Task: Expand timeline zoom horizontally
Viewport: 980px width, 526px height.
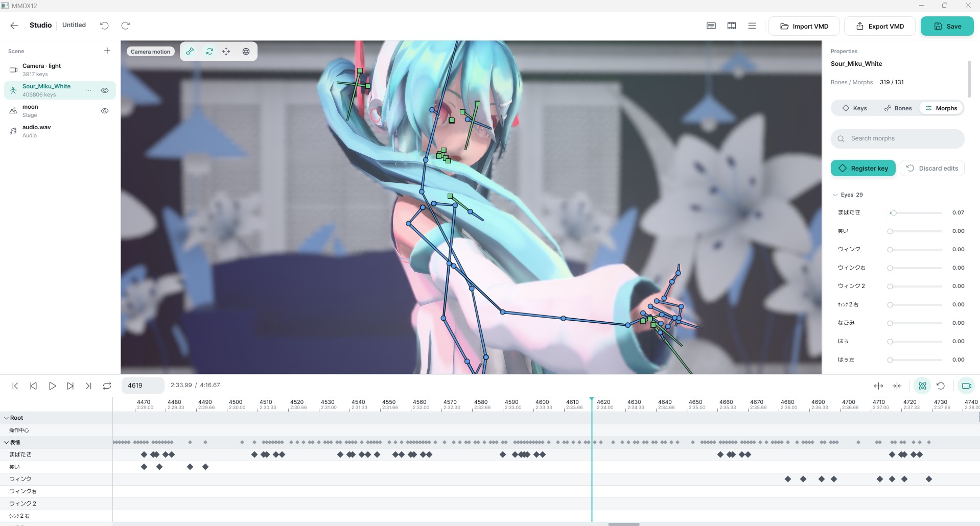Action: tap(879, 386)
